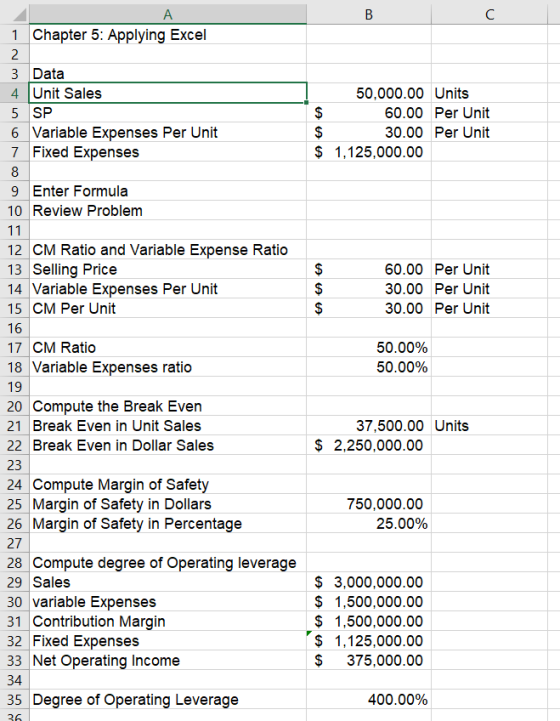Select row 1 header
Image resolution: width=560 pixels, height=721 pixels.
coord(15,35)
